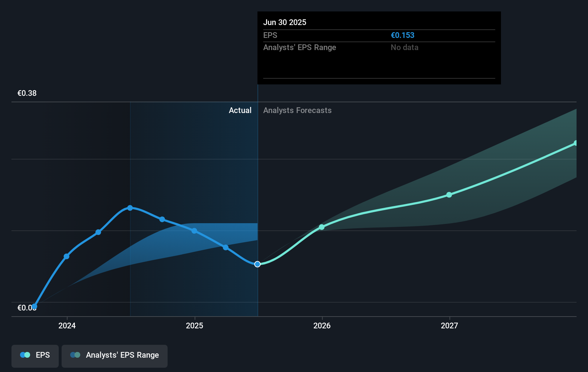Select the start-of-2025 EPS data point
The image size is (588, 372).
194,231
